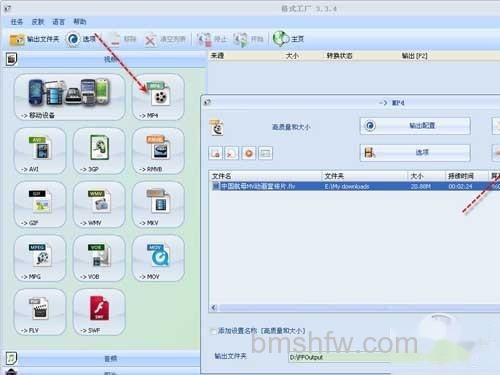Viewport: 500px width, 375px height.
Task: Click the file list's left scroll arrow
Action: [x=214, y=308]
